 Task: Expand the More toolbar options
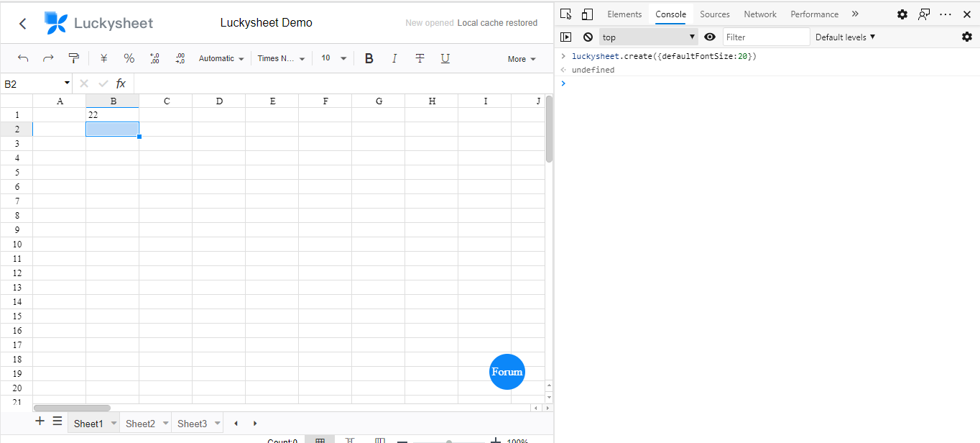(x=522, y=59)
